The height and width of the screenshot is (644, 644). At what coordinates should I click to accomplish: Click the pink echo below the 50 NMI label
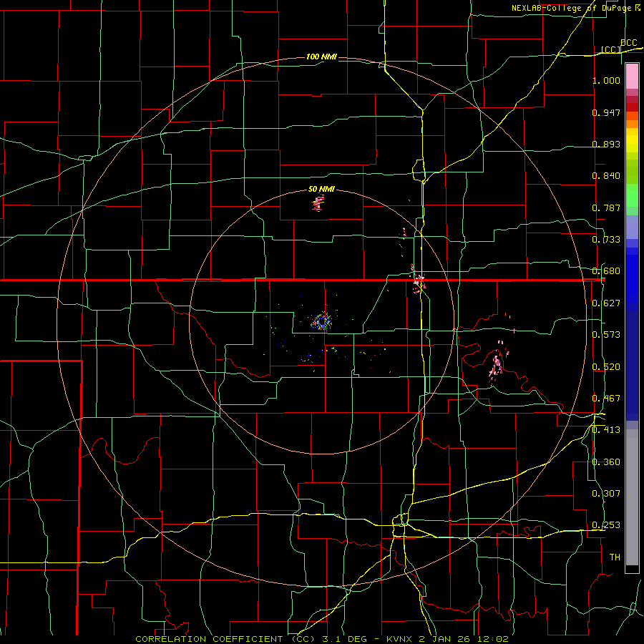318,204
